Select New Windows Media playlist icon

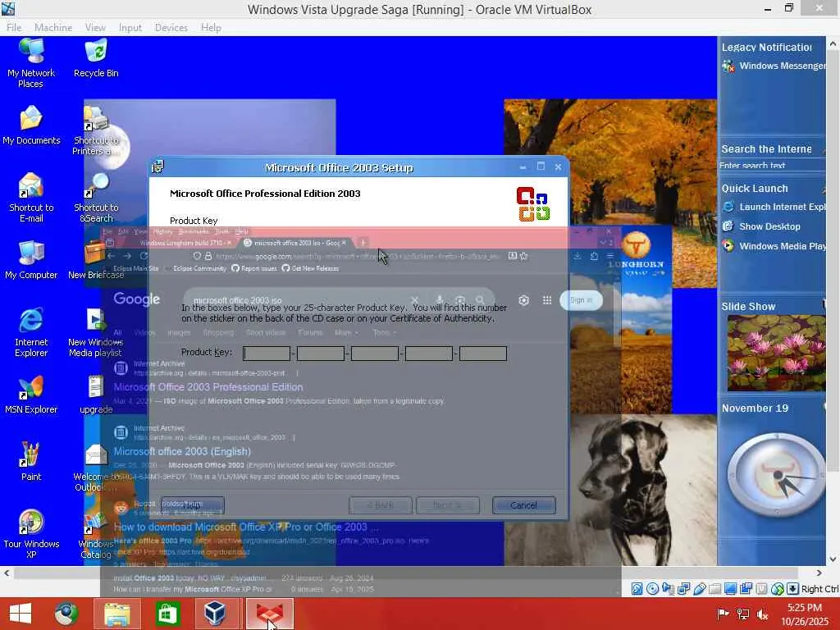click(95, 332)
